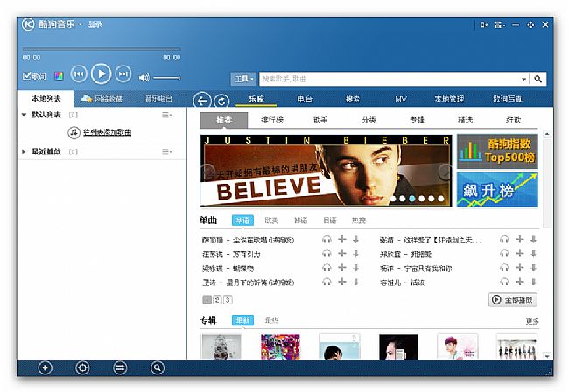Click the playback progress bar
Screen dimensions: 569x392
coord(102,49)
